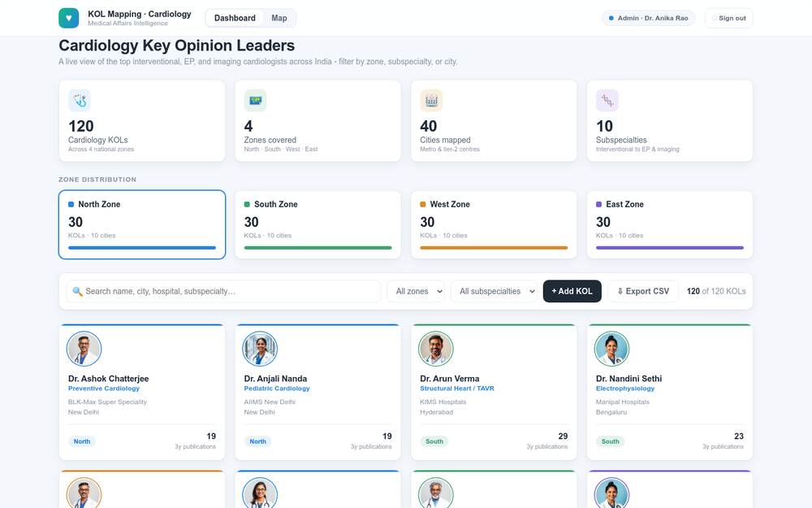Click the Cardiology Key Opinion Leaders heading
The width and height of the screenshot is (812, 508).
coord(176,46)
